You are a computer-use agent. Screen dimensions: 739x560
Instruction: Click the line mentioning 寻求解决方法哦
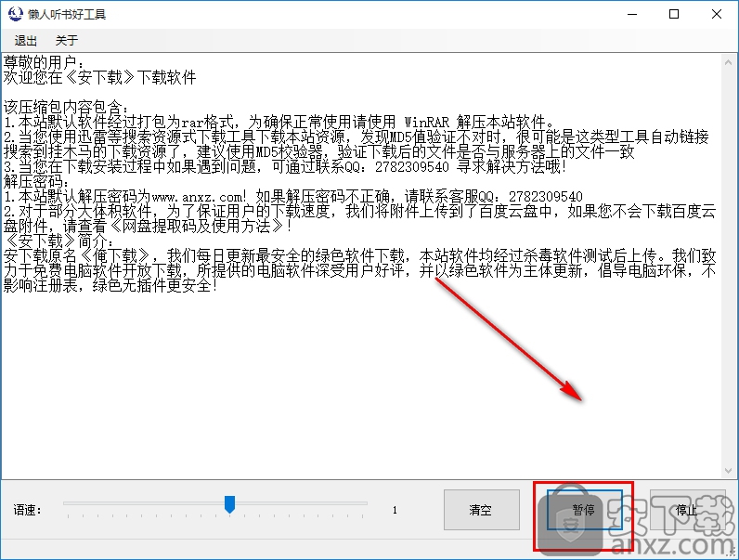[285, 166]
